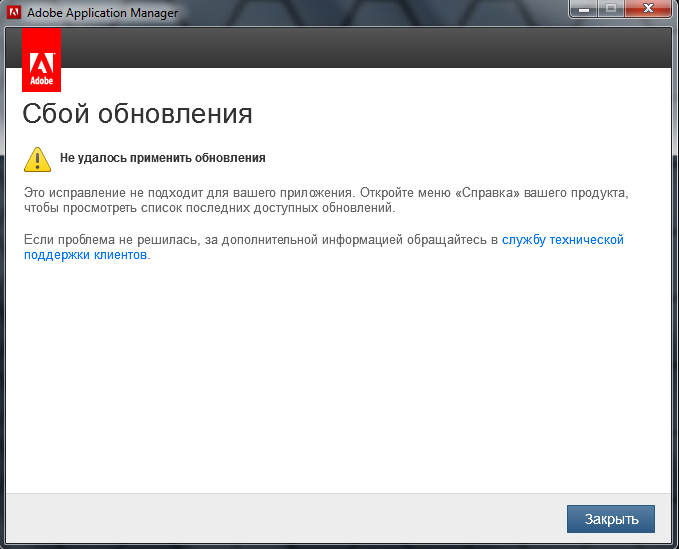Click the red Adobe logo

tap(41, 60)
